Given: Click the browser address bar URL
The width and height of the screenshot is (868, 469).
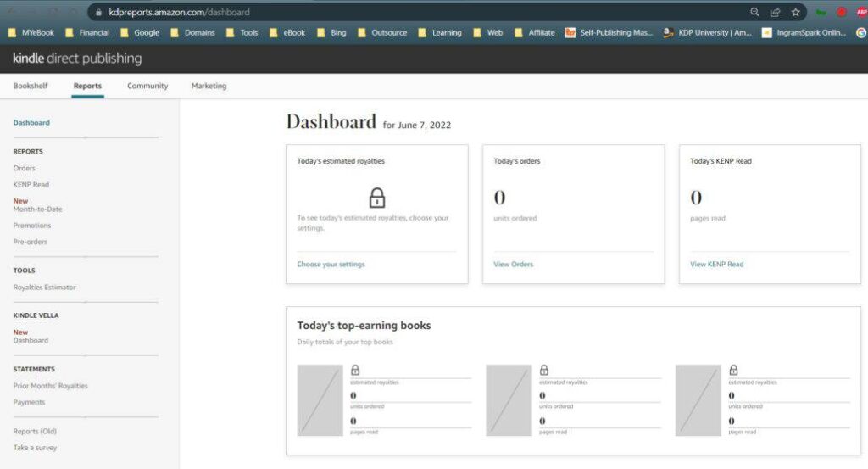Looking at the screenshot, I should pos(179,12).
